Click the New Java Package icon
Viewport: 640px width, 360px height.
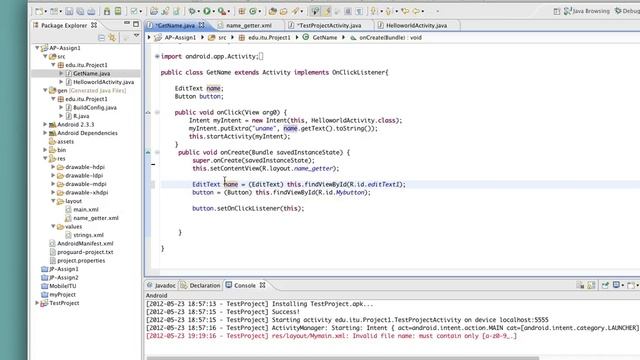tap(242, 11)
